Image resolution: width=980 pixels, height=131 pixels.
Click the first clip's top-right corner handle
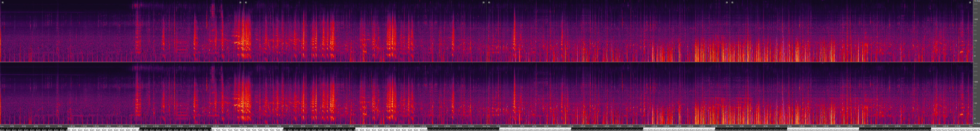[x=240, y=2]
